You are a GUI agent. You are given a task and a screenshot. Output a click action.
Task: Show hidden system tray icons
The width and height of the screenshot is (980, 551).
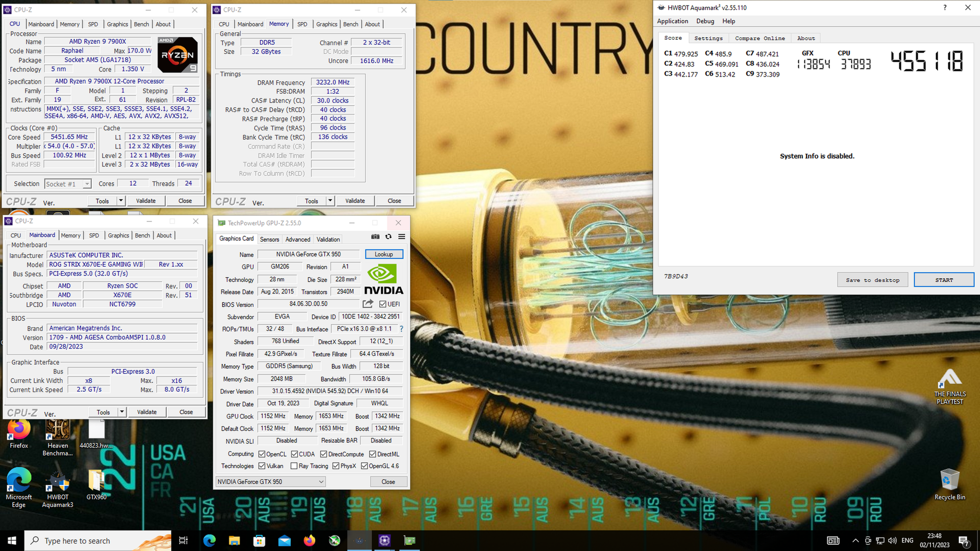[x=855, y=541]
